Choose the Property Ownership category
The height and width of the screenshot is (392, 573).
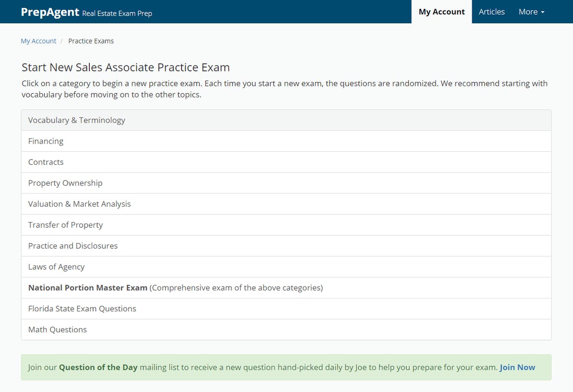65,183
